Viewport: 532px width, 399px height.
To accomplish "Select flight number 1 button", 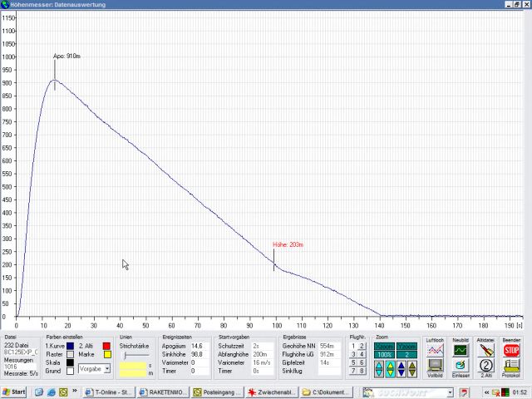I will click(x=353, y=346).
